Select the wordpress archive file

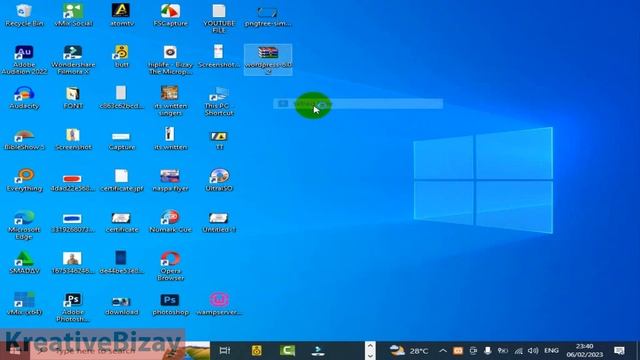[x=268, y=60]
